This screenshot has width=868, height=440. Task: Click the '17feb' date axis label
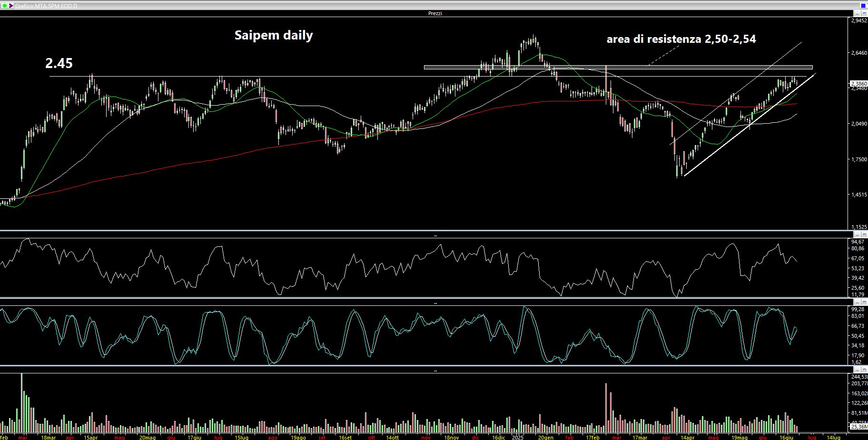click(592, 437)
